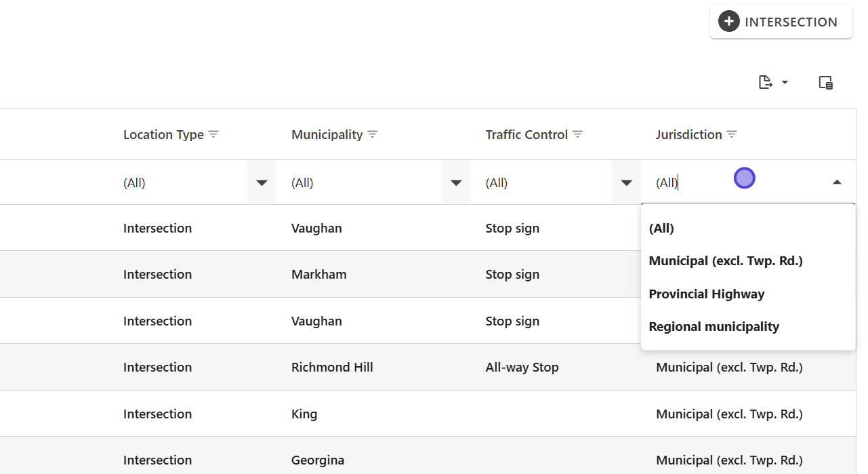
Task: Click the plus icon on the Intersection button
Action: pos(729,22)
